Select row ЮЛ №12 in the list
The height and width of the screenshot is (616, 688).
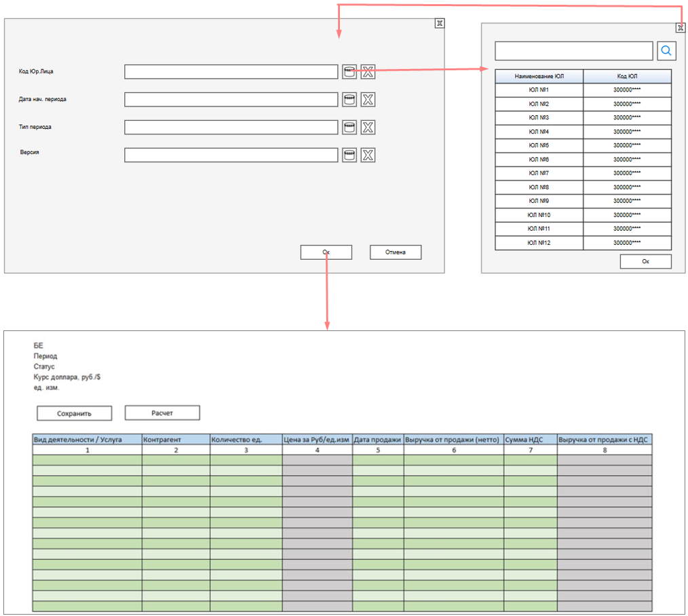coord(539,243)
